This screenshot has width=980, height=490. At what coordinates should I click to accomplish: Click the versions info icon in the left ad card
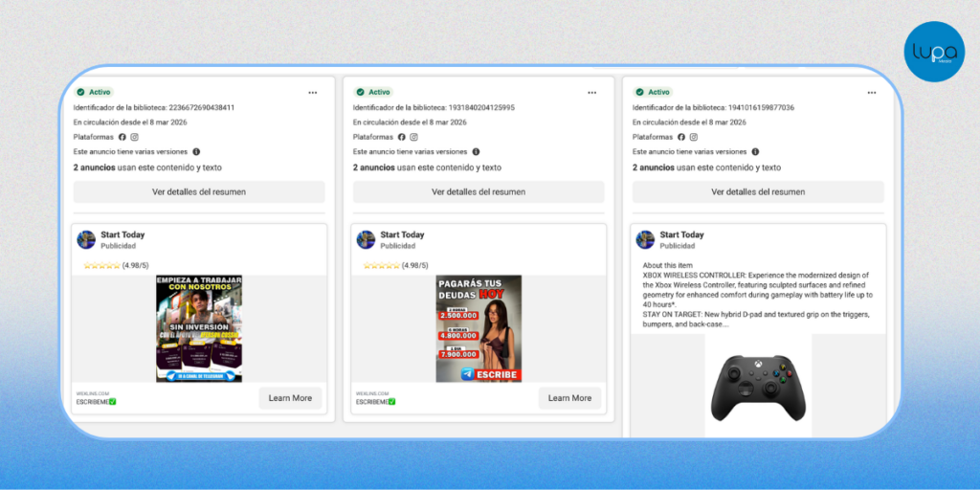(x=196, y=151)
